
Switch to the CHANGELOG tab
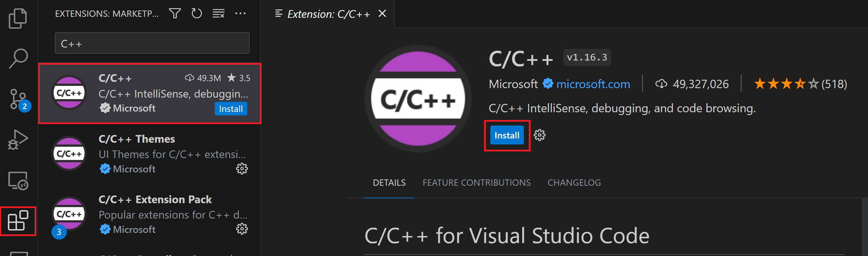[x=574, y=182]
